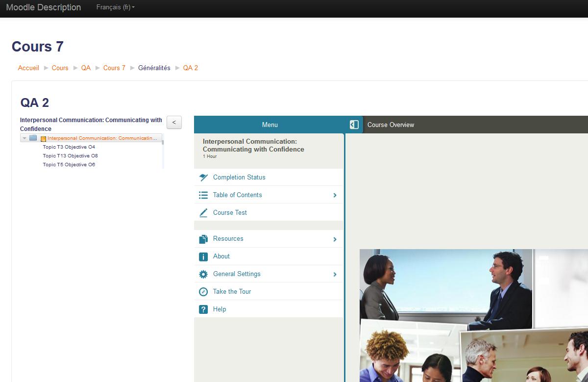
Task: Select Topic T13 Objective O8 tree item
Action: [70, 156]
